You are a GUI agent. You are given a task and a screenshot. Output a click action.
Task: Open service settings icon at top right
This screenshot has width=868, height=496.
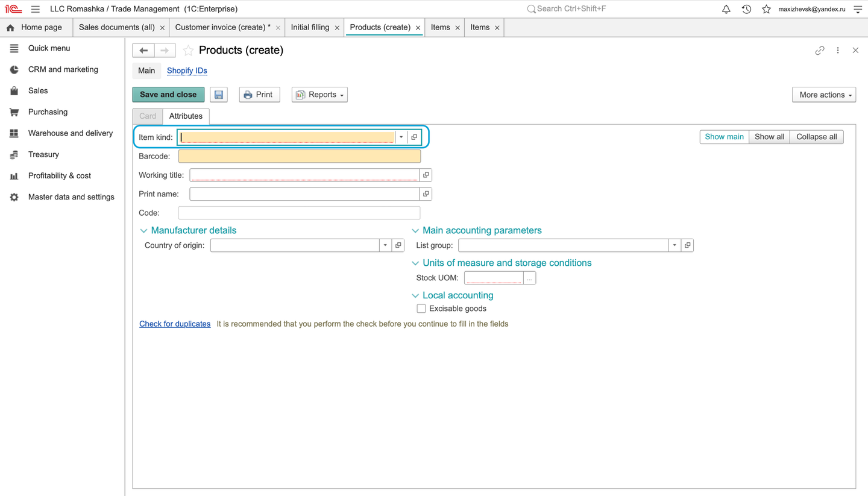(x=858, y=9)
